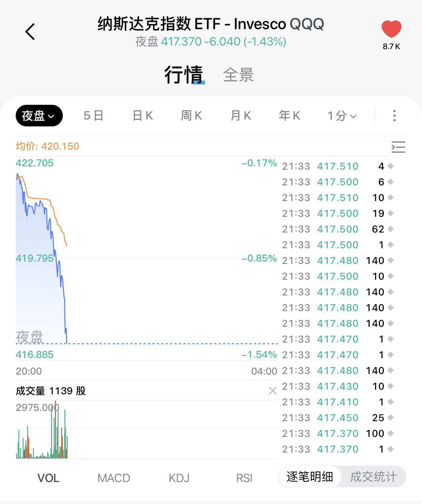The image size is (422, 504).
Task: Tap the diamond icon beside first 417.510 trade
Action: 390,166
